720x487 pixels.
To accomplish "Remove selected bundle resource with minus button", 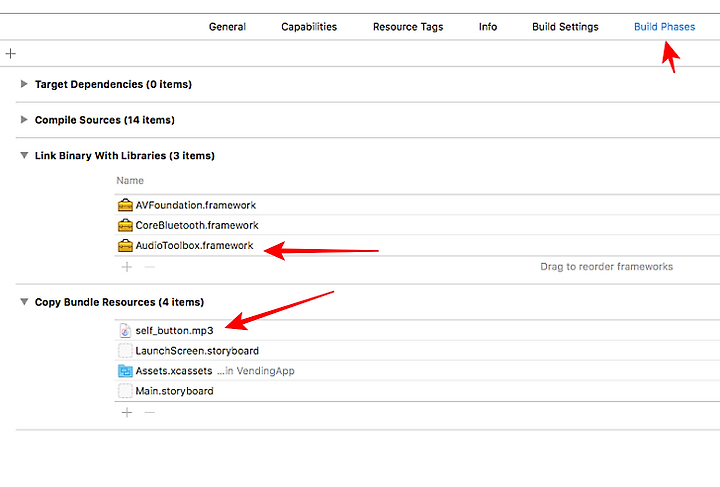I will point(150,412).
